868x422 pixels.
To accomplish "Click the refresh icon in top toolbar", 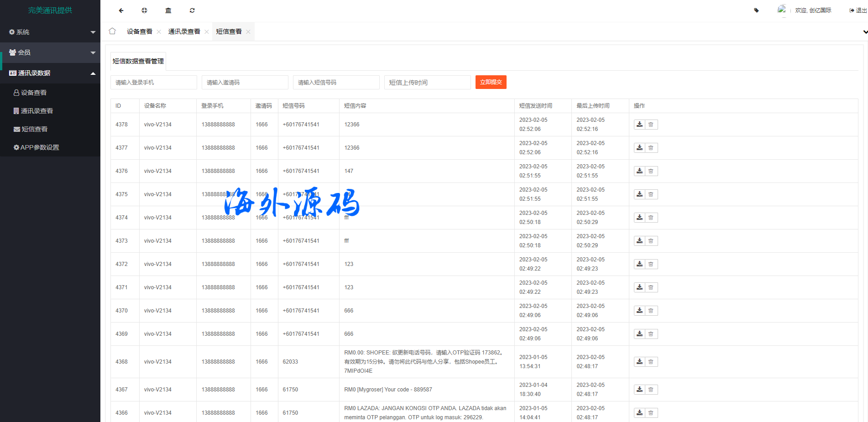I will pos(192,10).
